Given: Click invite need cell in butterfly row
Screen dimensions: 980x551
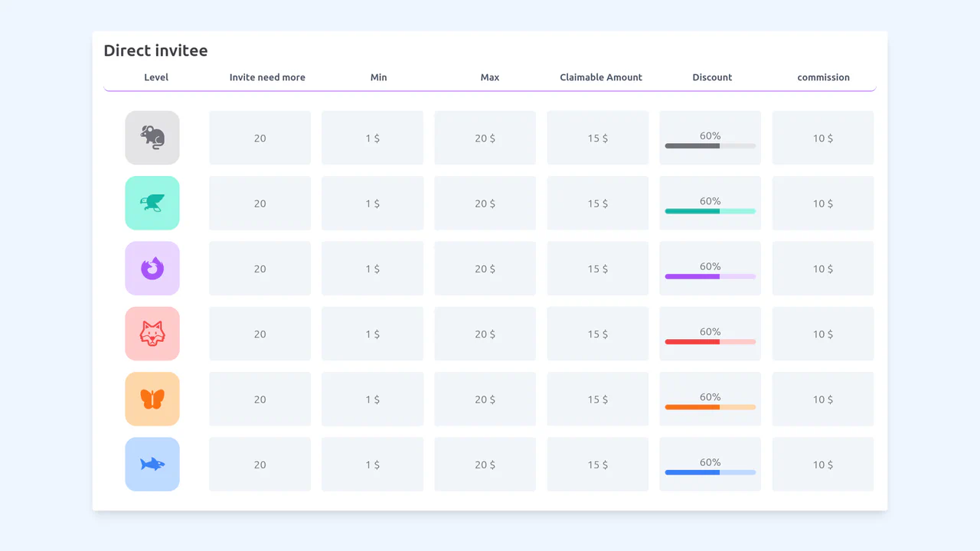Looking at the screenshot, I should coord(260,399).
